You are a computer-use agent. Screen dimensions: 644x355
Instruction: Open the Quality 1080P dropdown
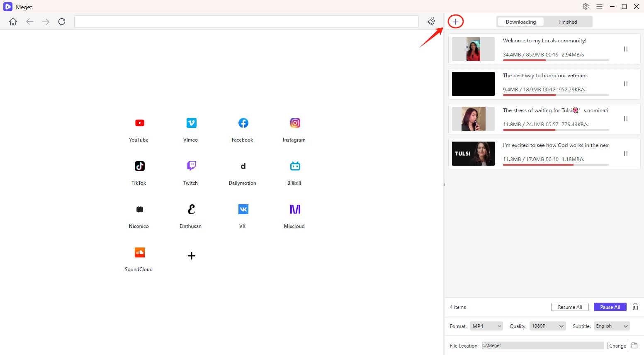click(x=547, y=326)
